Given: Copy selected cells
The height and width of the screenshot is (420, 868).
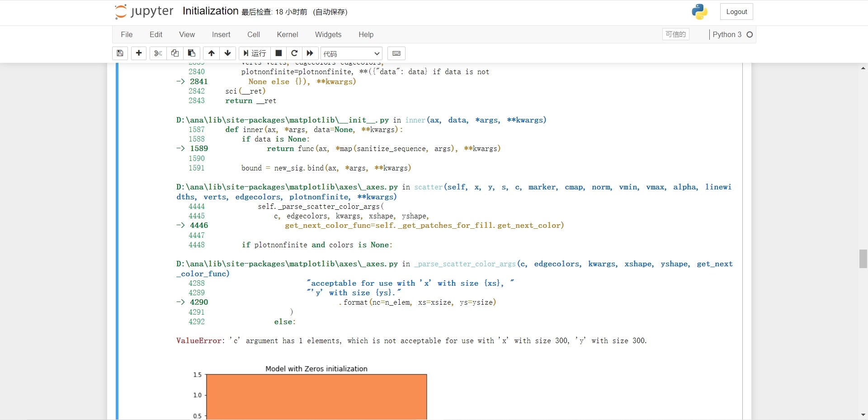Looking at the screenshot, I should [x=175, y=53].
